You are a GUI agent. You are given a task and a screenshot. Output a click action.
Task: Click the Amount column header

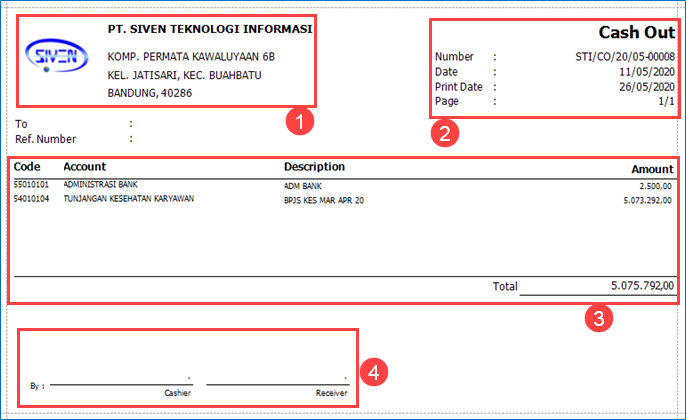(652, 169)
